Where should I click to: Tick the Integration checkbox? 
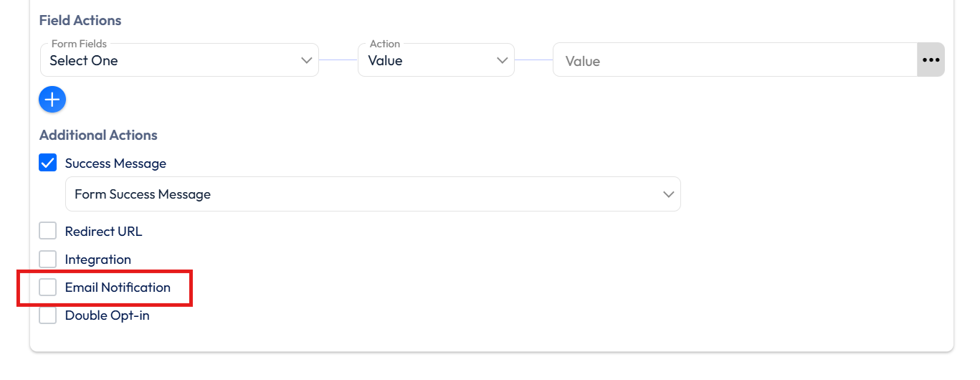(48, 260)
